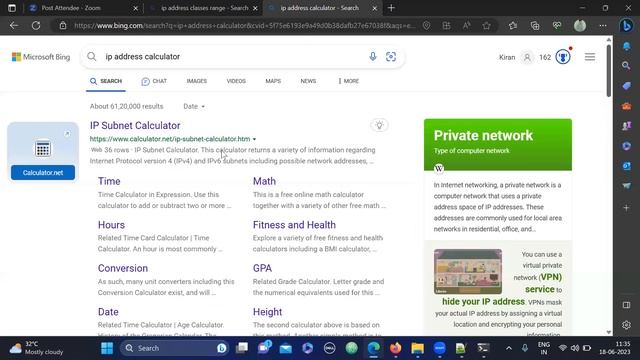The image size is (640, 360).
Task: Open the Fitness and Health sublink
Action: (x=294, y=224)
